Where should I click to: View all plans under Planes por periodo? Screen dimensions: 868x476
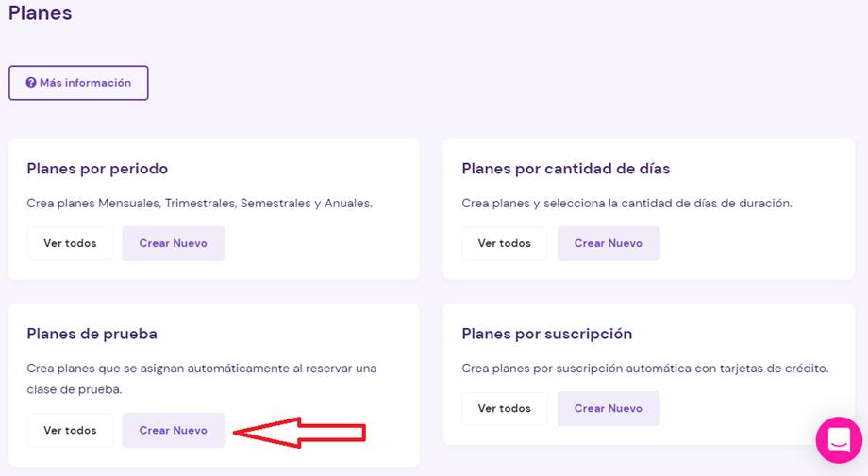[x=71, y=243]
